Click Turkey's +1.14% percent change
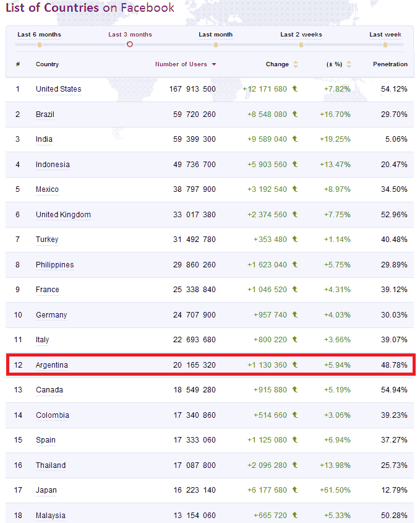This screenshot has height=523, width=420. tap(337, 239)
